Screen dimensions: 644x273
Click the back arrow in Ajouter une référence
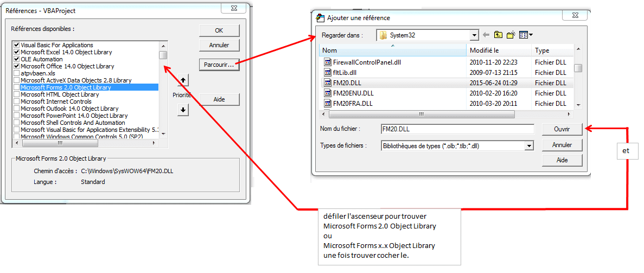(486, 35)
